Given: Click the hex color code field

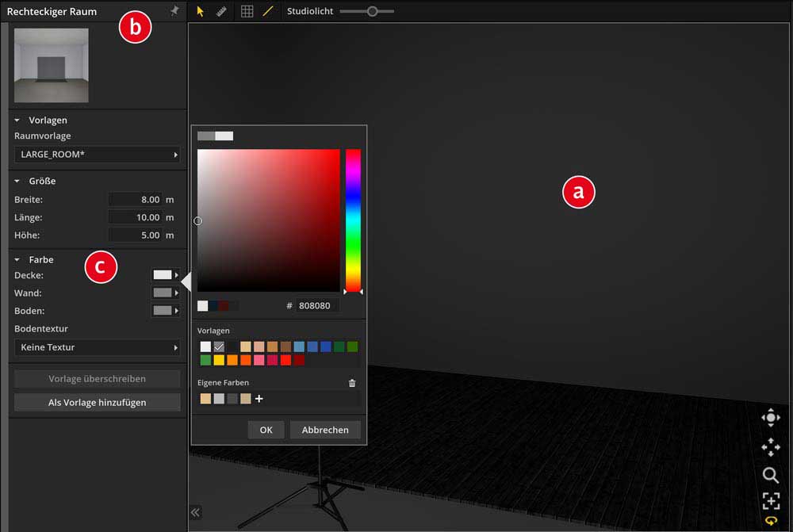Looking at the screenshot, I should [317, 305].
